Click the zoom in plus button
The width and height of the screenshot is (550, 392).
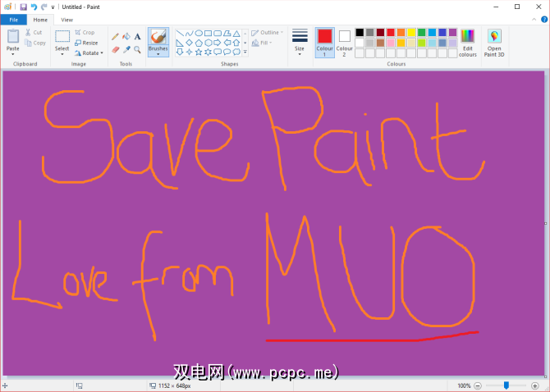535,385
